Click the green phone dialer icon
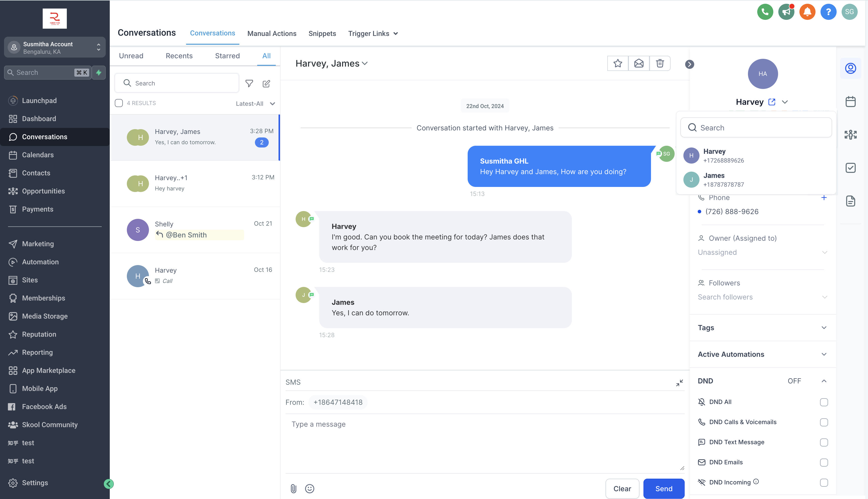Screen dimensions: 868x499 pyautogui.click(x=765, y=12)
